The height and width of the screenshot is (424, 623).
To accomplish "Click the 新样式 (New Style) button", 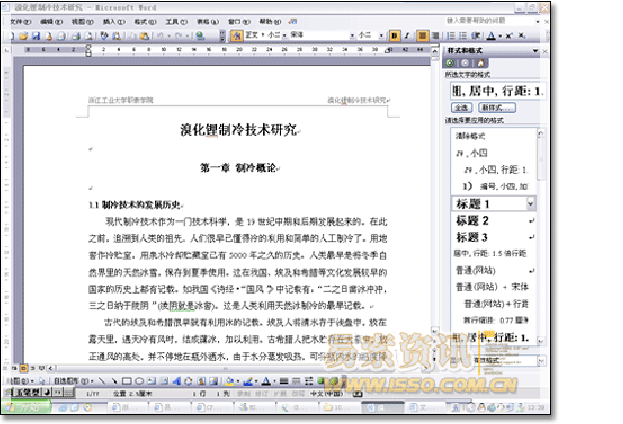I will pyautogui.click(x=496, y=107).
